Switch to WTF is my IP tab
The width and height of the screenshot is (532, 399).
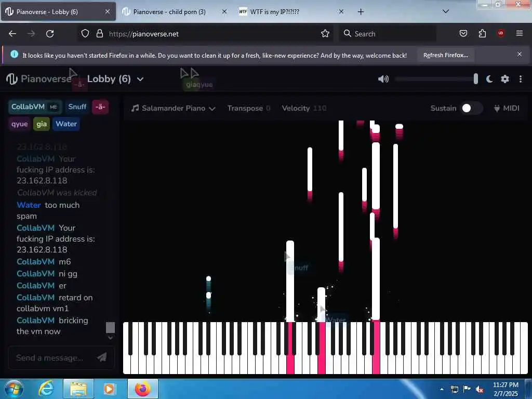click(x=275, y=12)
